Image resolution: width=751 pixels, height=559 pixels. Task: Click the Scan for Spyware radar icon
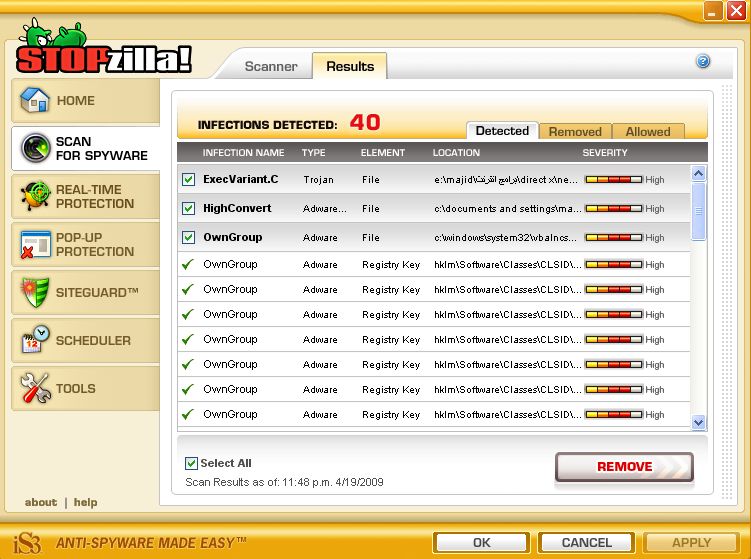point(35,148)
